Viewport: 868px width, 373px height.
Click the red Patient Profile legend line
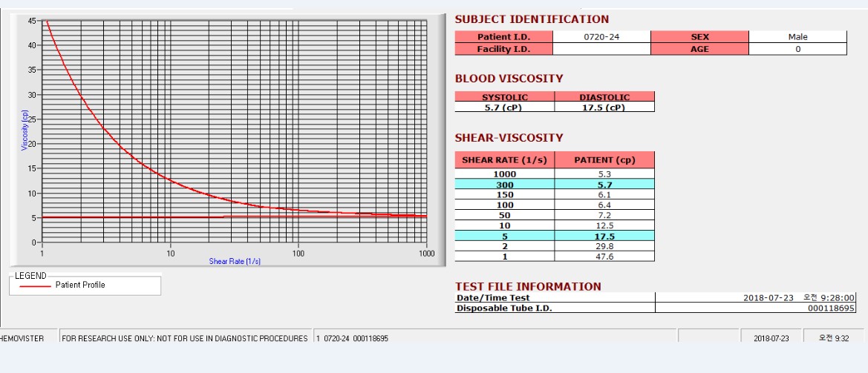34,285
